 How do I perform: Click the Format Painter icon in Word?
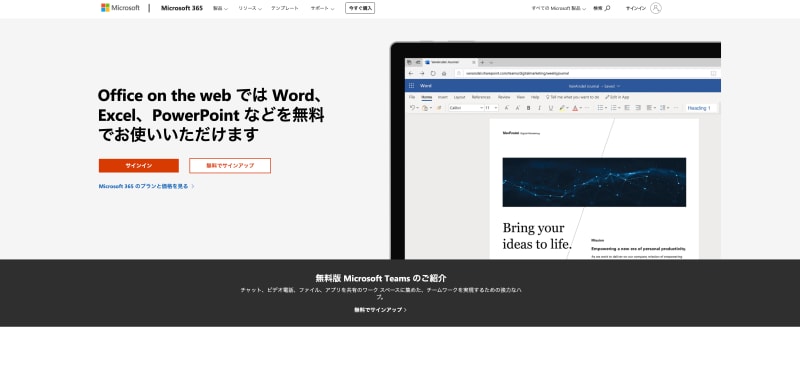[x=439, y=108]
